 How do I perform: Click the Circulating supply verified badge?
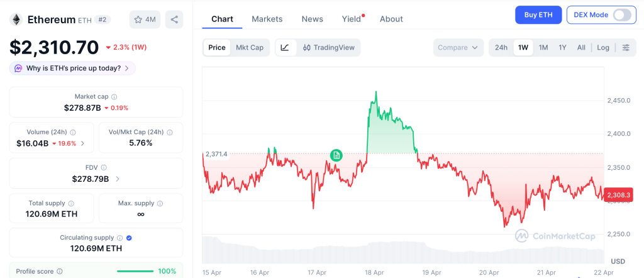tap(129, 238)
